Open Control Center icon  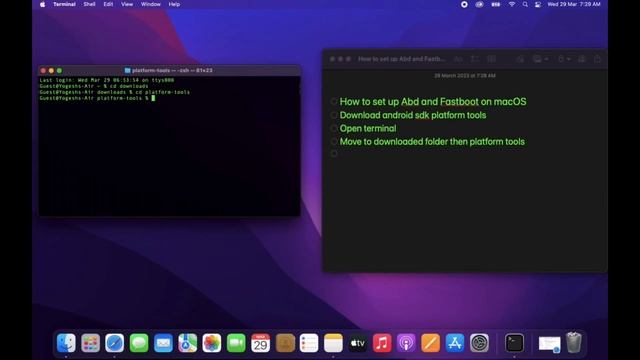click(538, 4)
